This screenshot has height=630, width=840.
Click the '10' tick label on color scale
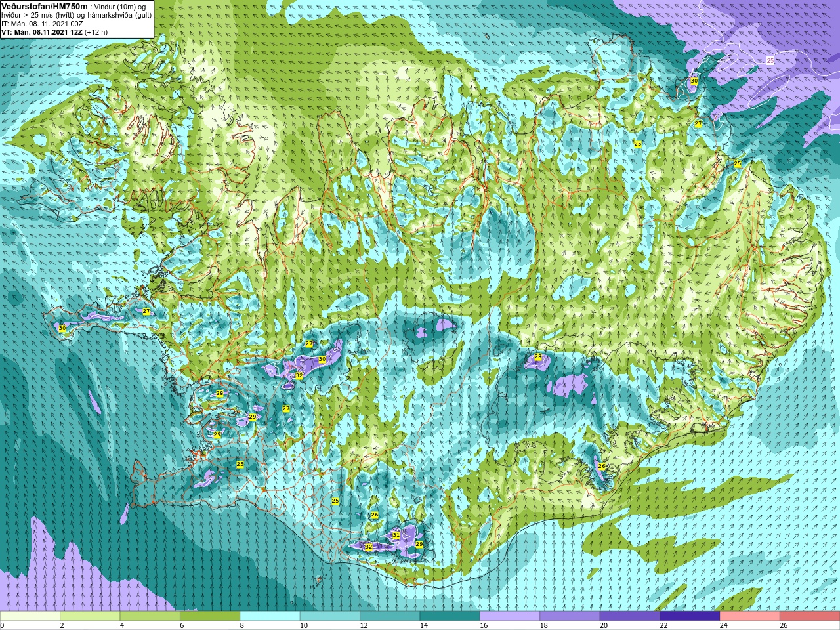coord(303,626)
